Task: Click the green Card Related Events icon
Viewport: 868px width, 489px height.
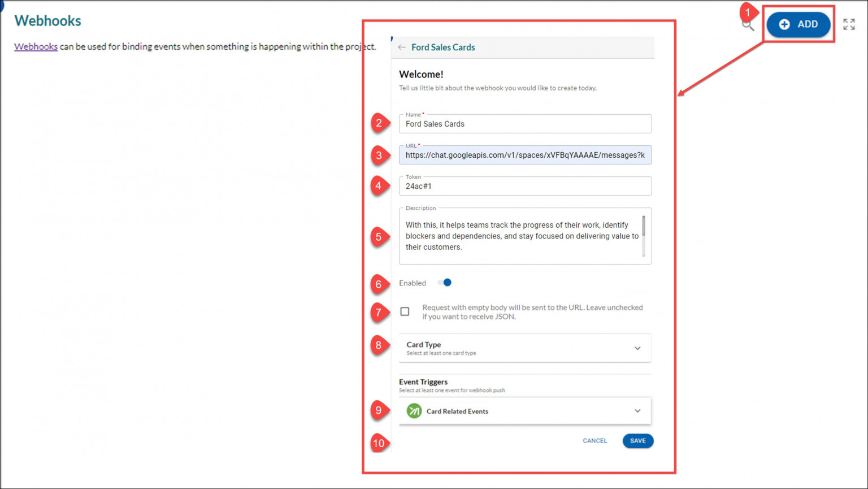Action: click(414, 411)
